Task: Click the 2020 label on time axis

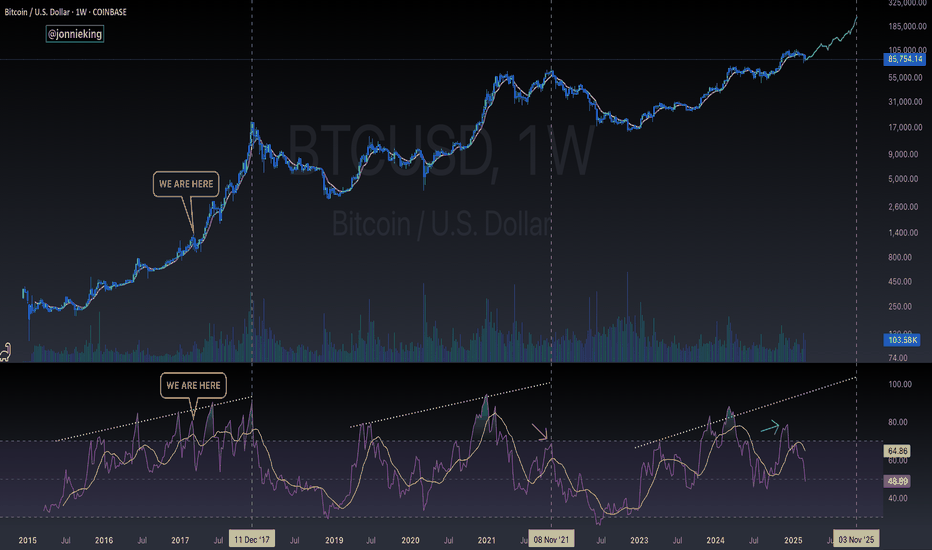Action: coord(410,540)
